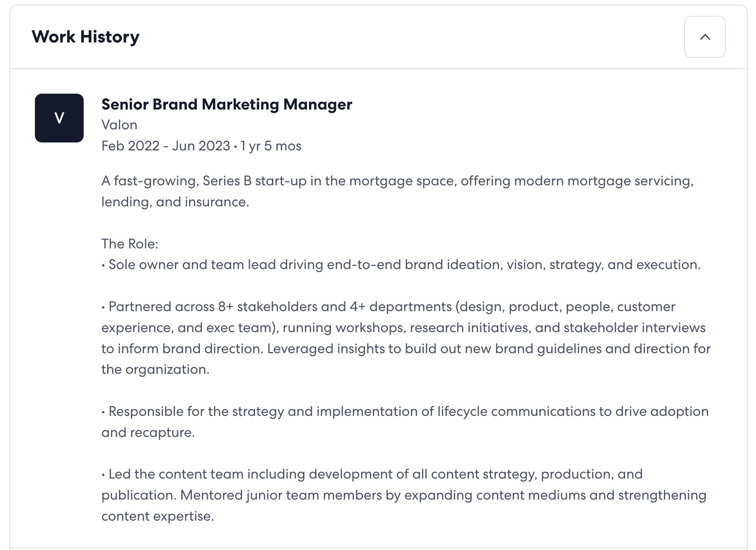Click the Work History heading
This screenshot has width=756, height=550.
coord(86,37)
